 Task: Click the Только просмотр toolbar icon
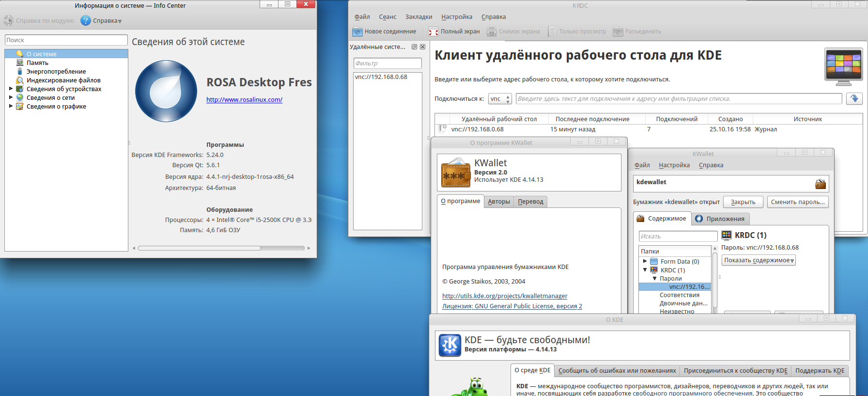tap(552, 32)
